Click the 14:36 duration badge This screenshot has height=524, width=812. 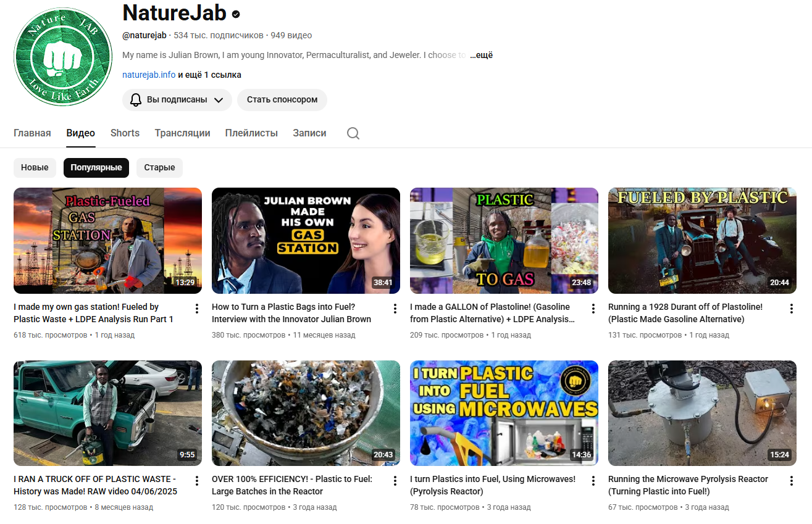coord(581,455)
